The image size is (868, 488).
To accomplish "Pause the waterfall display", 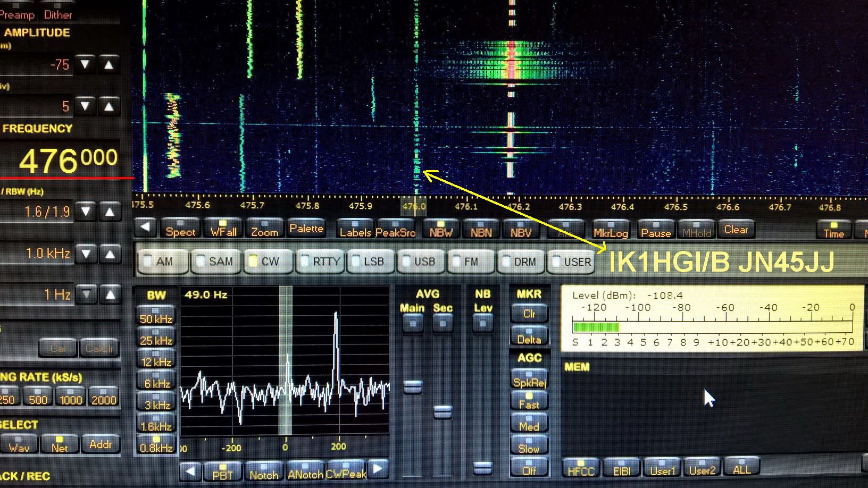I will coord(656,230).
